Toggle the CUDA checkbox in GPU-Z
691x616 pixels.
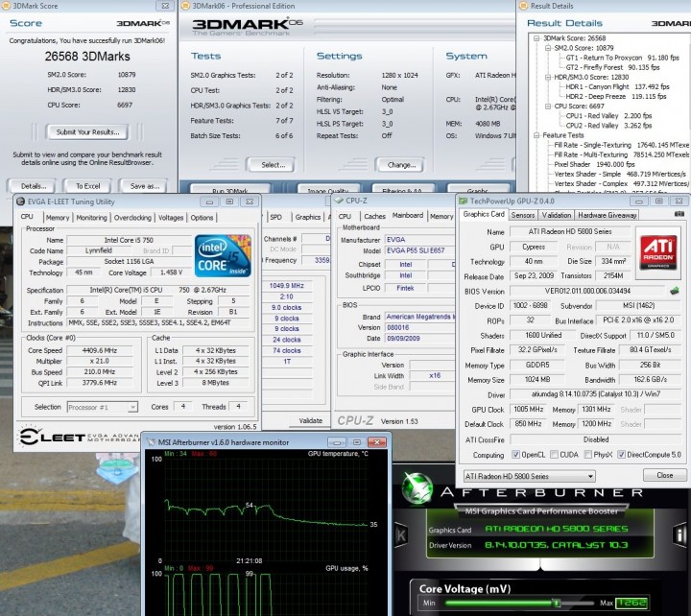(554, 454)
